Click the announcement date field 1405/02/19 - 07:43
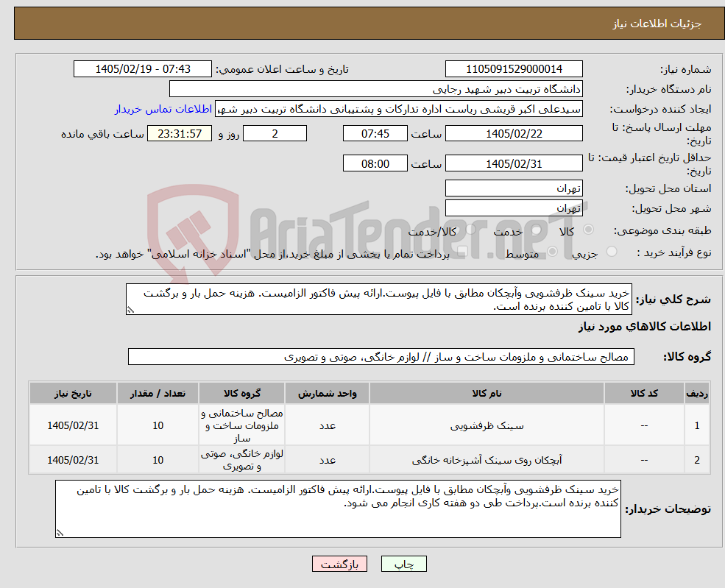This screenshot has width=725, height=588. (x=142, y=69)
